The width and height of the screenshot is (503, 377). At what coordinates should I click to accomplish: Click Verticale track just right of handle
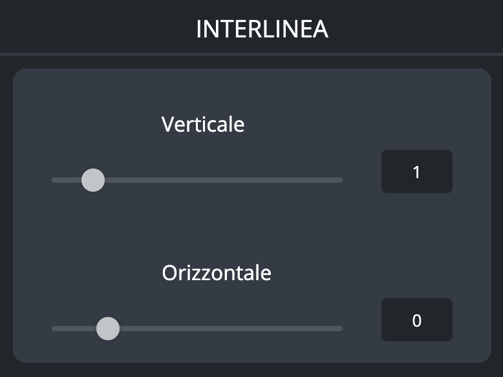point(112,180)
